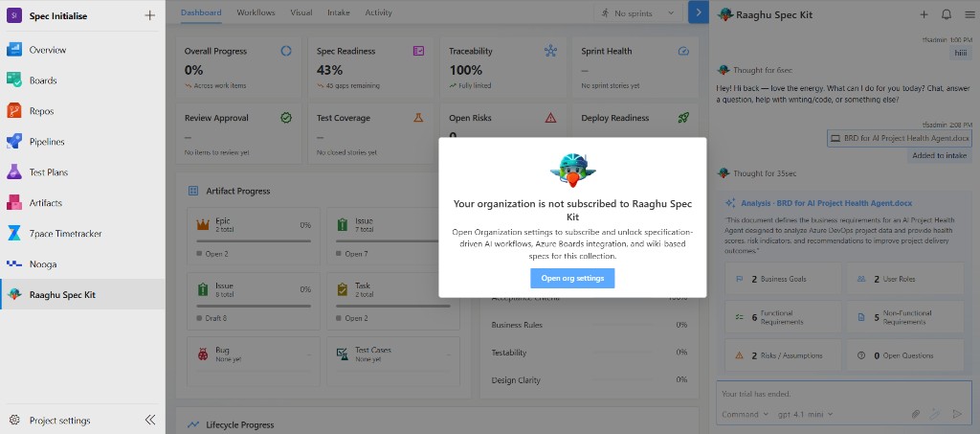Click the Review Approval checkmark icon
Viewport: 980px width, 434px height.
[286, 118]
